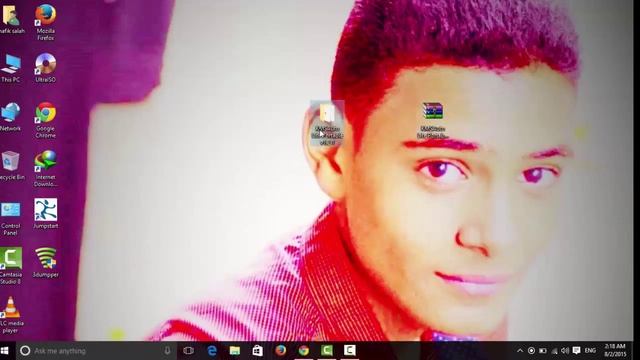Image resolution: width=640 pixels, height=360 pixels.
Task: Select the user folder desktop icon
Action: pos(11,19)
